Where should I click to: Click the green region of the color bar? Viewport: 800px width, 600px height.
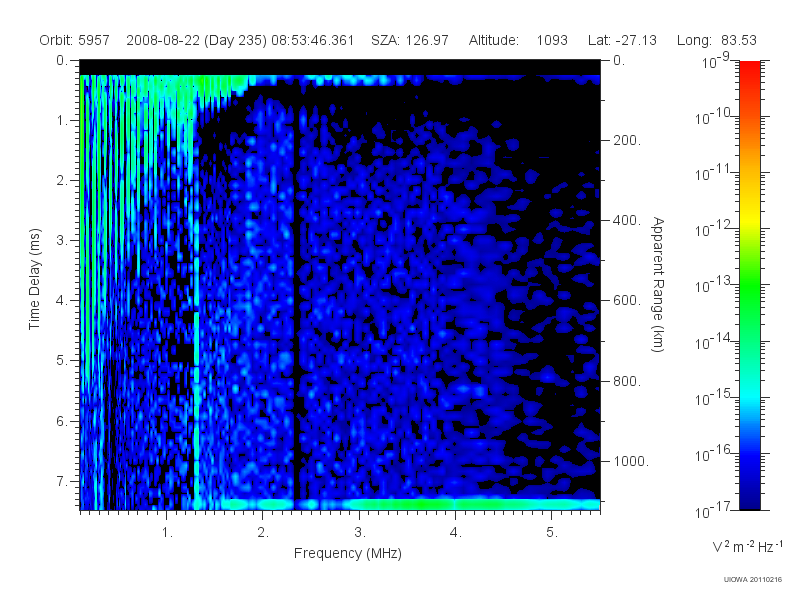point(749,296)
